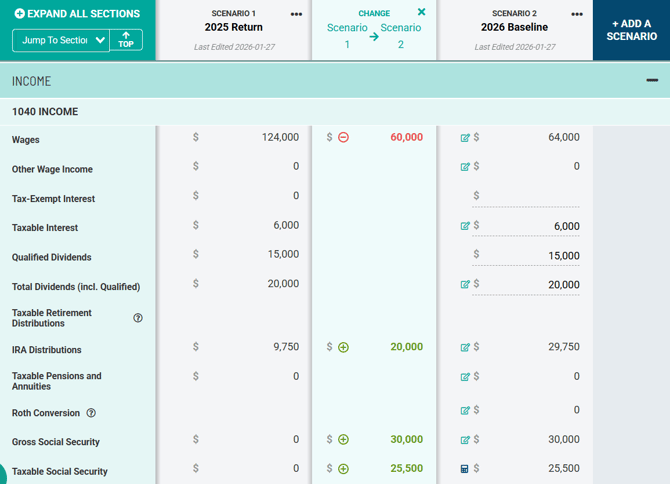Click green plus icon in IRA Distributions change
This screenshot has height=484, width=670.
[343, 348]
